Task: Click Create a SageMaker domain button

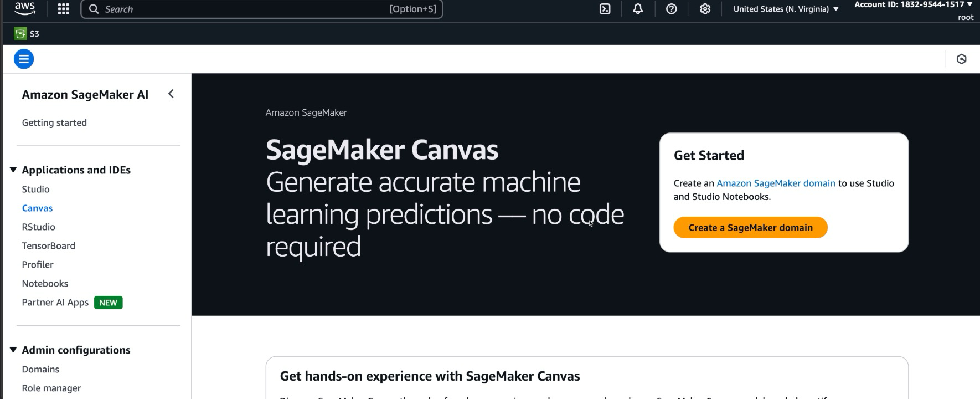Action: tap(750, 228)
